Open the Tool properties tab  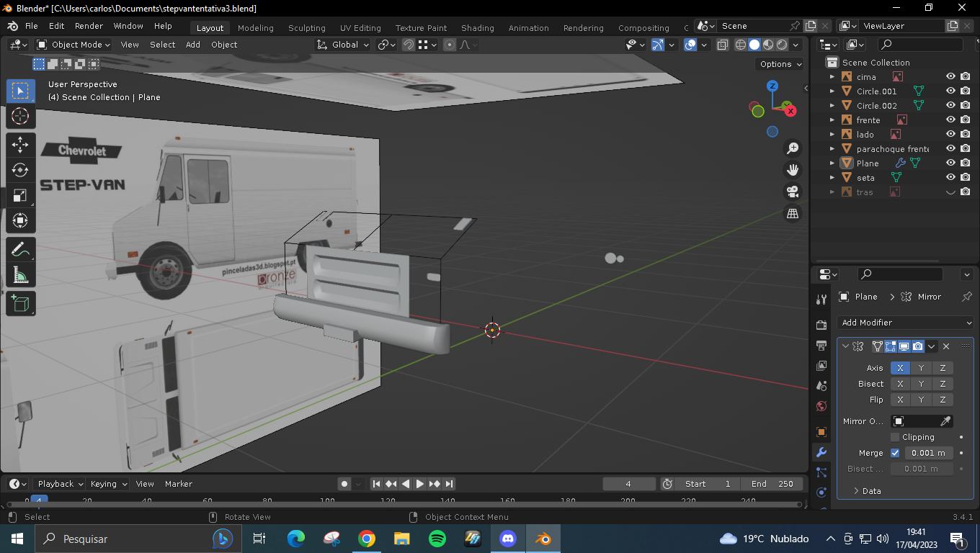pos(821,300)
